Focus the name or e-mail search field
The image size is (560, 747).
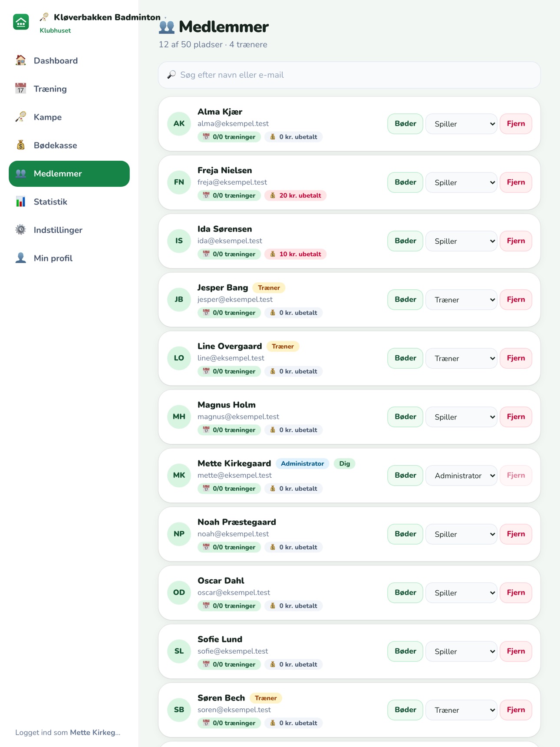[349, 75]
